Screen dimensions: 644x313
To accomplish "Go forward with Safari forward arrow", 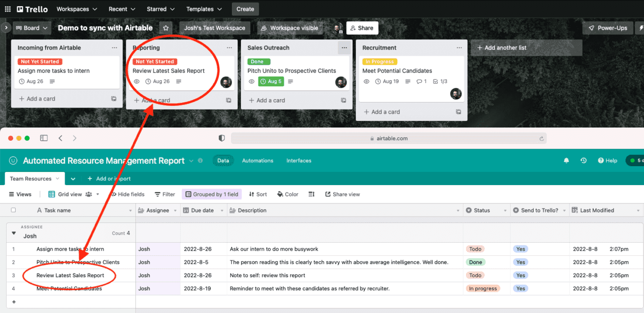I will (74, 138).
